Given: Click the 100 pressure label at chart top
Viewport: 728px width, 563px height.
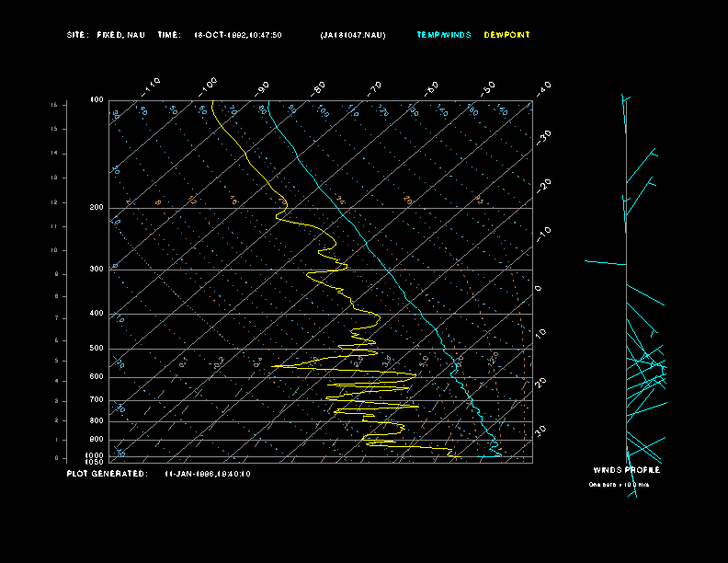Looking at the screenshot, I should pos(97,99).
